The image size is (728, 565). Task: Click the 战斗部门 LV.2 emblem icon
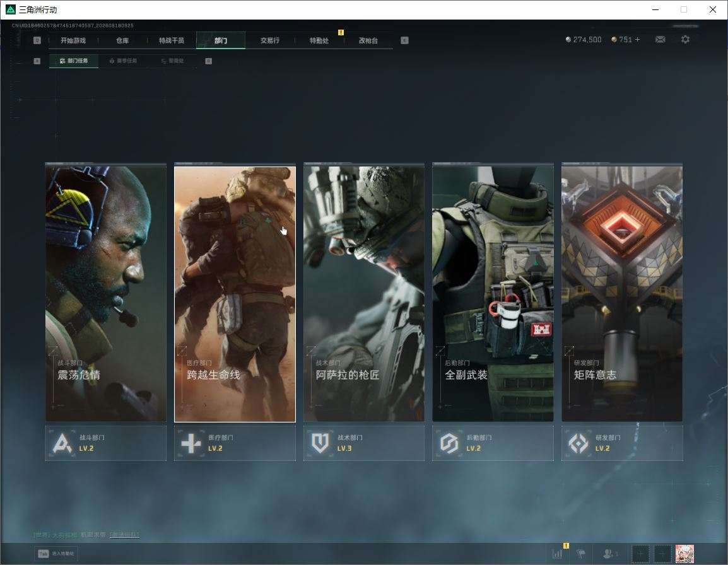click(x=62, y=443)
